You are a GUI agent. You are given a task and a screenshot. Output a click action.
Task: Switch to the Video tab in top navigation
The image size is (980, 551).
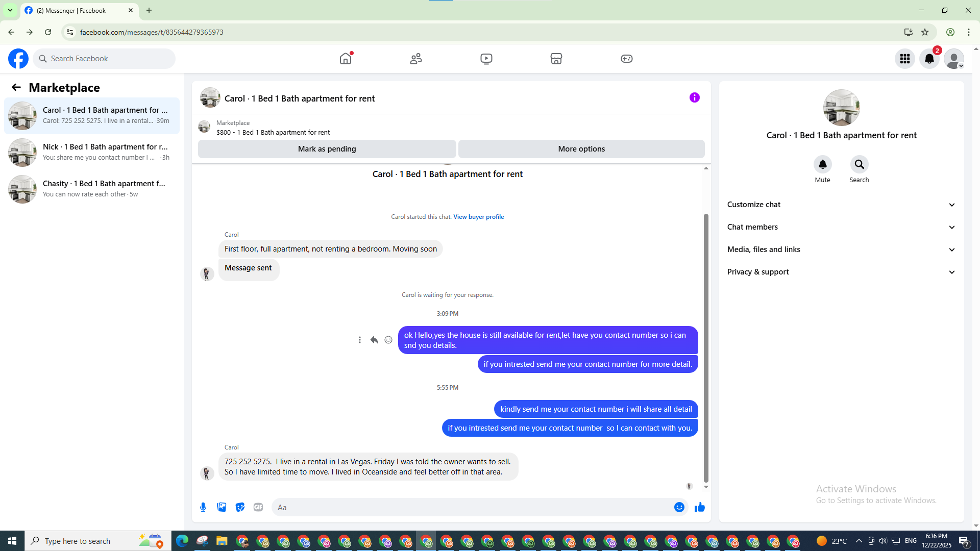coord(486,59)
